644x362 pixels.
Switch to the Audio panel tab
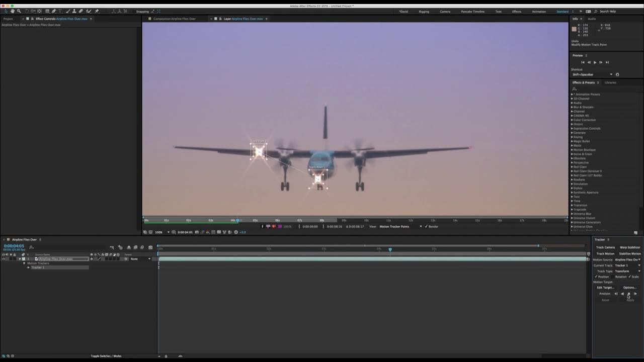pyautogui.click(x=592, y=19)
